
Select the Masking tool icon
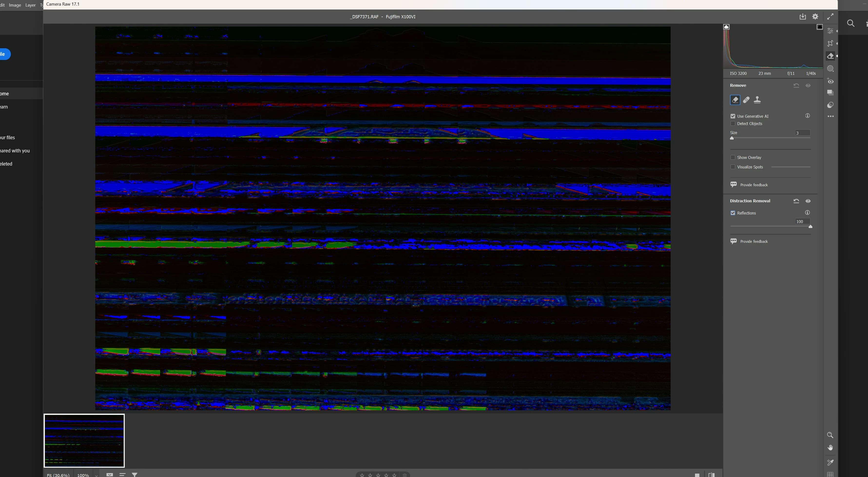pos(830,68)
